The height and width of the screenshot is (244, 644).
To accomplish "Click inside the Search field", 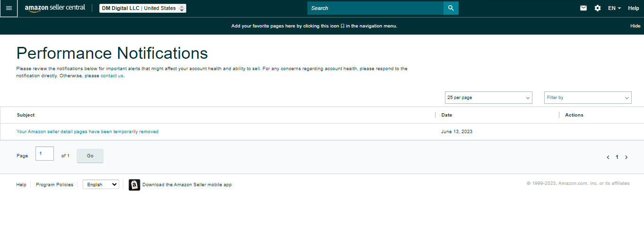I will click(375, 8).
